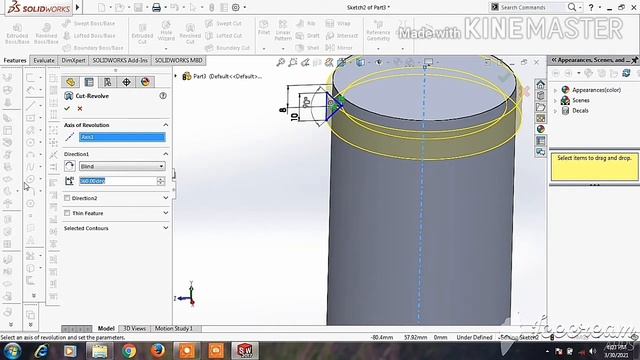Click the Print icon in the title toolbar

[156, 7]
